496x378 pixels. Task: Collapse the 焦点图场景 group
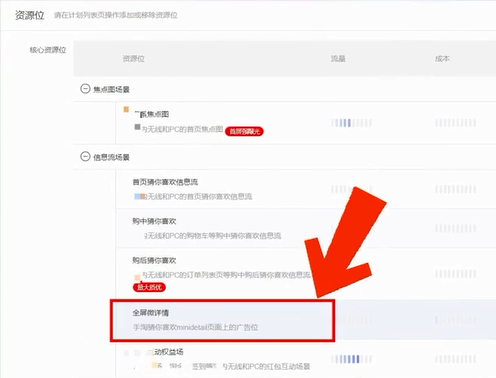[x=85, y=89]
